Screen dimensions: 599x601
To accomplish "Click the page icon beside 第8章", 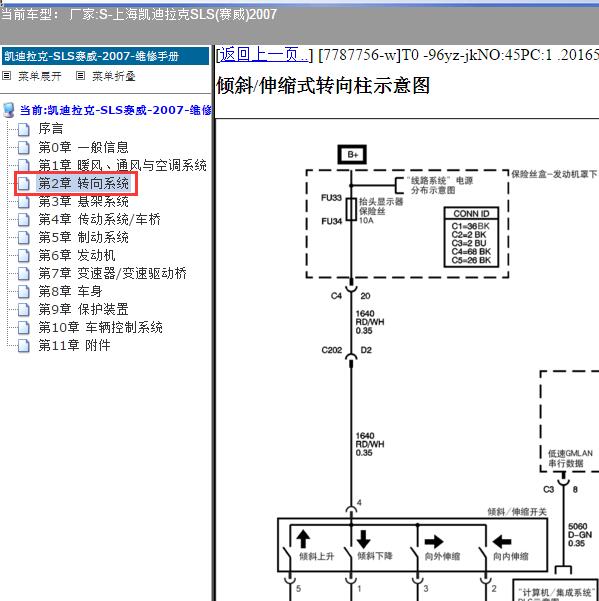I will click(x=24, y=291).
